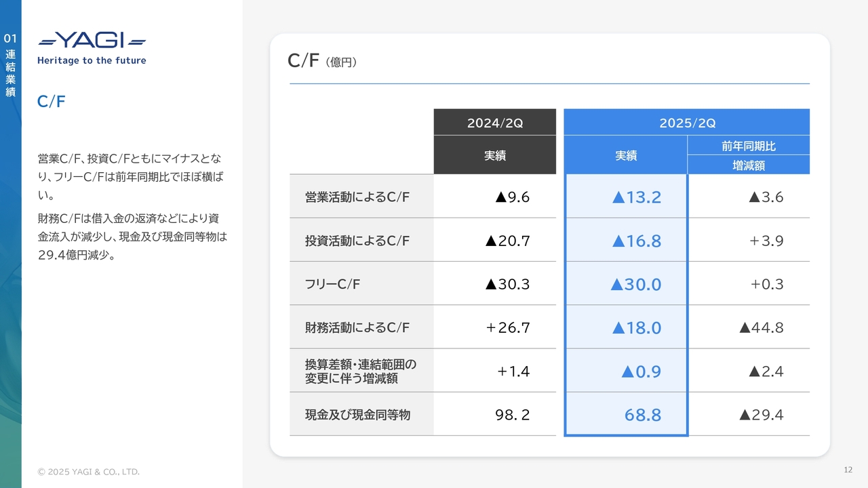Click the page number 12

(x=848, y=470)
